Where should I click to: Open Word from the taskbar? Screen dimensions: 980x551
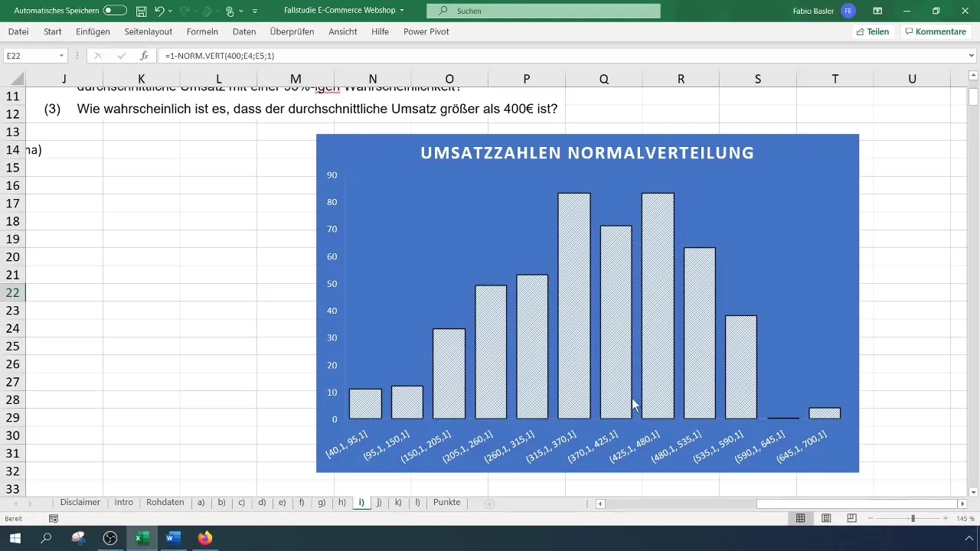173,538
